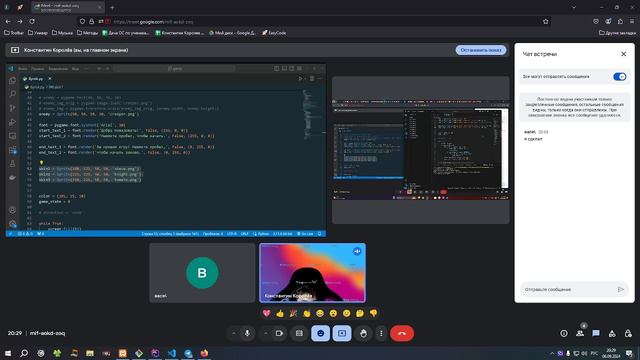Select the participant tile with letter B

[x=202, y=273]
